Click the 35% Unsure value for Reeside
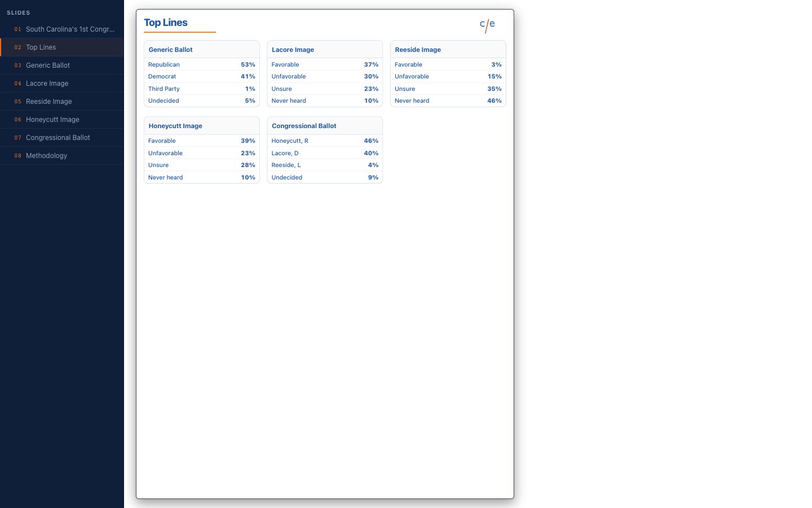This screenshot has height=508, width=812. click(495, 89)
